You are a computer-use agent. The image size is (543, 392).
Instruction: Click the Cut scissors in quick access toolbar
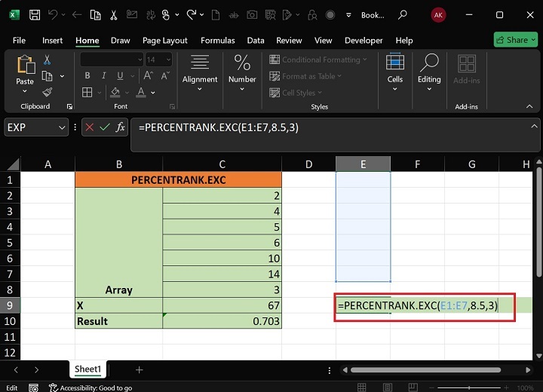tap(114, 15)
